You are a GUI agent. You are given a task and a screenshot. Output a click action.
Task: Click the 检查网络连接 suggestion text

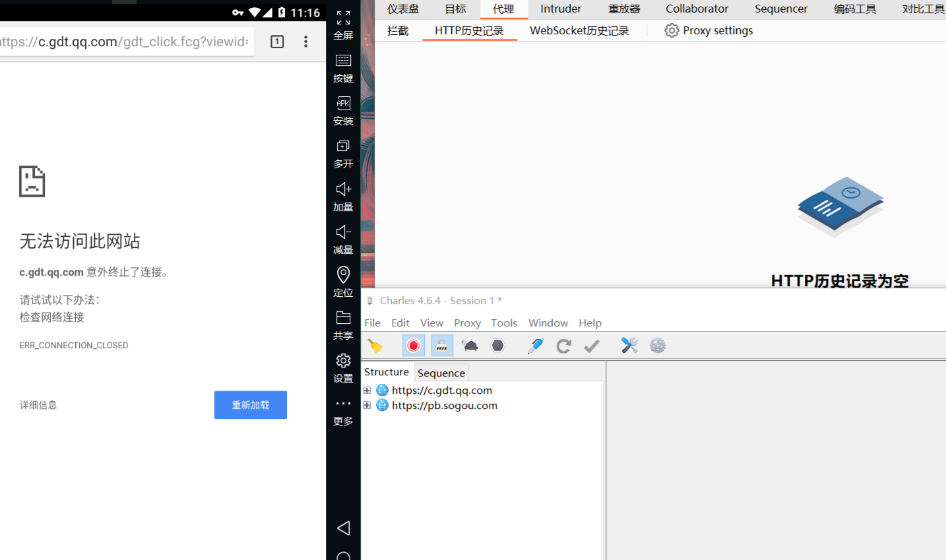[52, 317]
